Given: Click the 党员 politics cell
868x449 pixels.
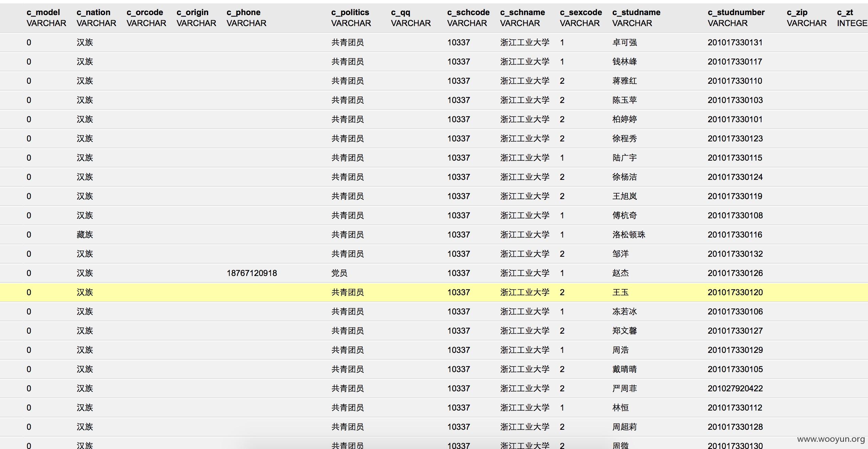Looking at the screenshot, I should point(339,273).
